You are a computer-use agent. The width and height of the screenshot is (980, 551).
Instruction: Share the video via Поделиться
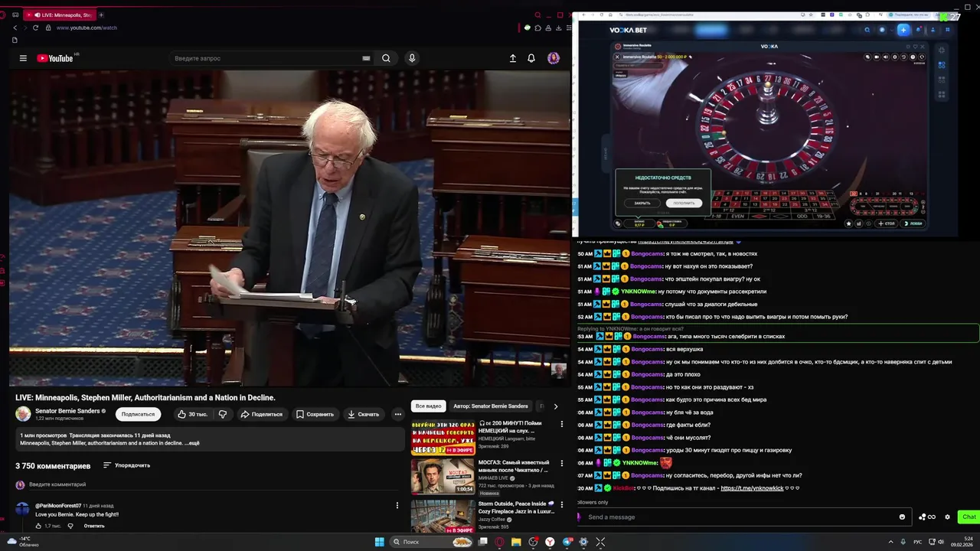[261, 414]
